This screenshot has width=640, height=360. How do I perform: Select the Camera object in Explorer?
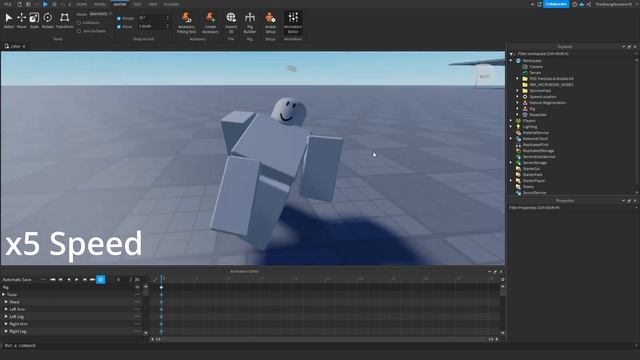[536, 67]
